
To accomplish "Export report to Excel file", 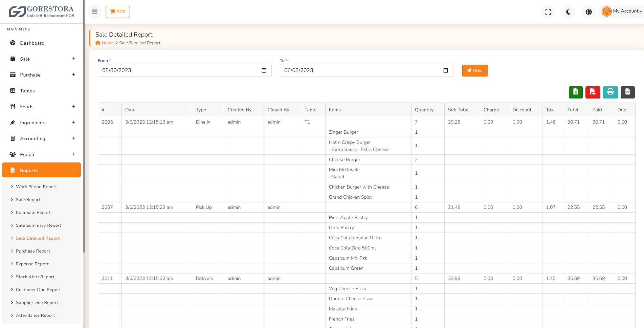I will pyautogui.click(x=576, y=92).
